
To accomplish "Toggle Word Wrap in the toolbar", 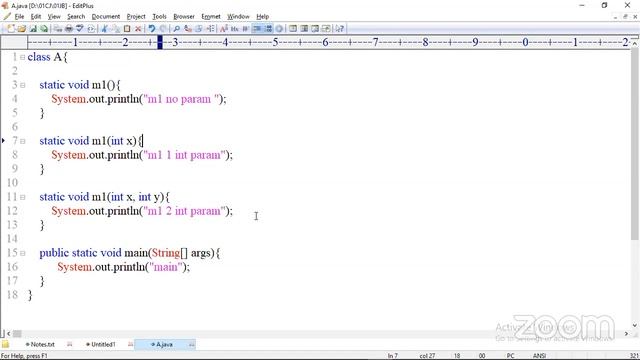I will (246, 29).
